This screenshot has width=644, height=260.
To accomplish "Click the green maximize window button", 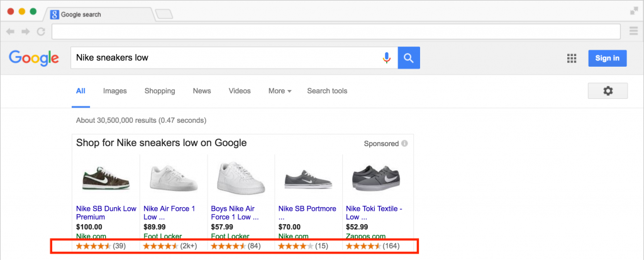I will [33, 11].
